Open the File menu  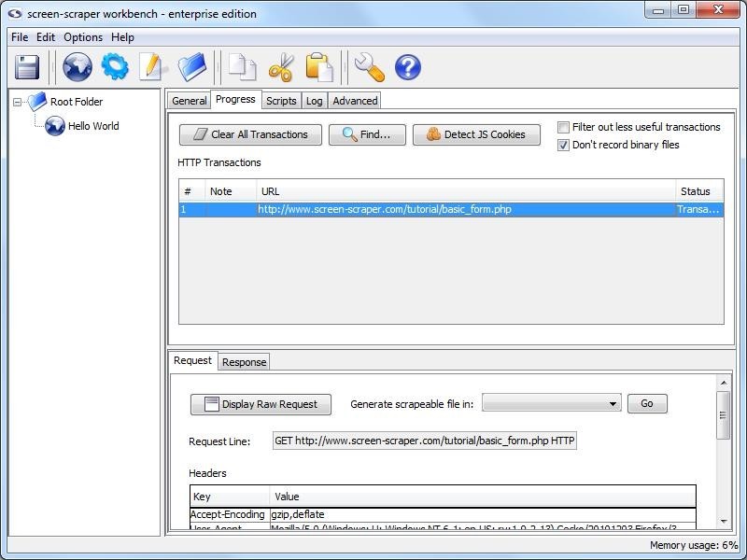20,37
